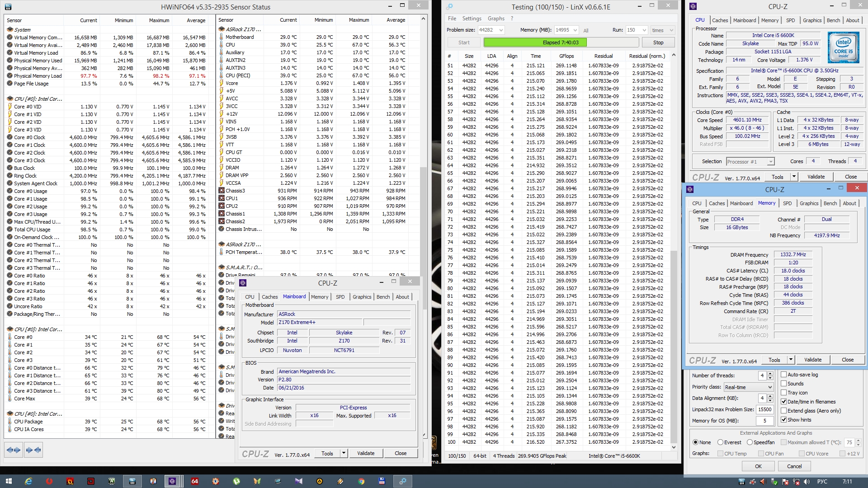Click the red 64 AIDA64 taskbar icon
Image resolution: width=868 pixels, height=488 pixels.
click(195, 481)
